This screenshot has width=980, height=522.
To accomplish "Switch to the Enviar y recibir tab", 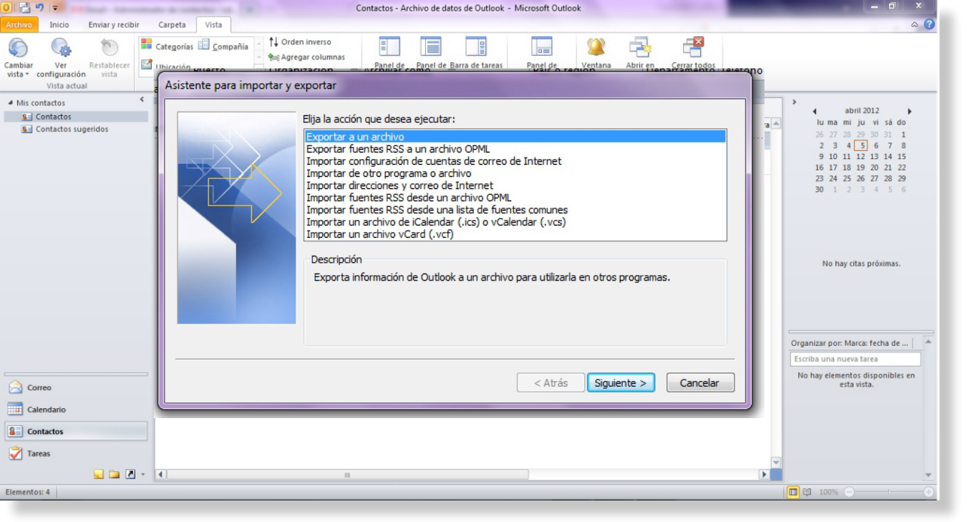I will click(x=114, y=24).
